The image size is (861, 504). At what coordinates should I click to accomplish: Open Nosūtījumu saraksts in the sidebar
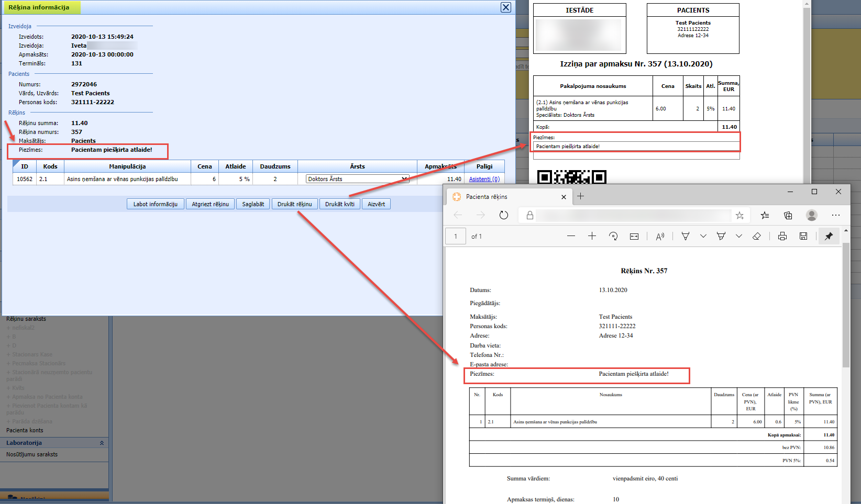(32, 454)
